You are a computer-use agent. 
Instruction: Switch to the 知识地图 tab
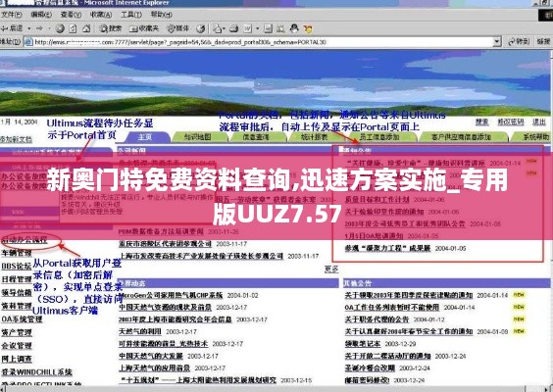(197, 137)
